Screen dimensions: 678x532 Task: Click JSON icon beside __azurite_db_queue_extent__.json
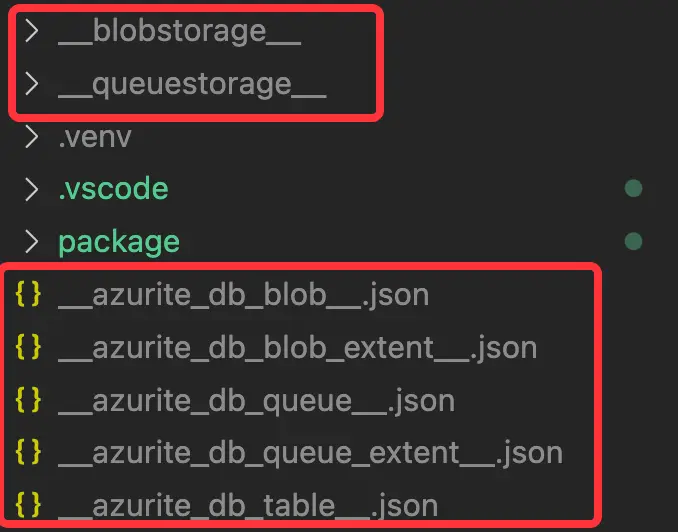pyautogui.click(x=29, y=453)
